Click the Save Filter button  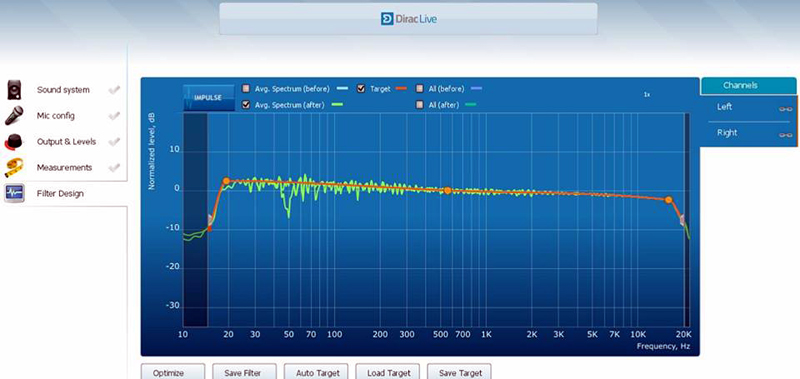tap(244, 371)
